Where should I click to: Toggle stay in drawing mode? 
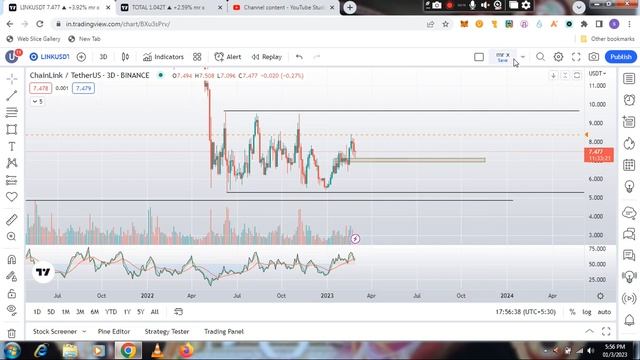pyautogui.click(x=12, y=276)
